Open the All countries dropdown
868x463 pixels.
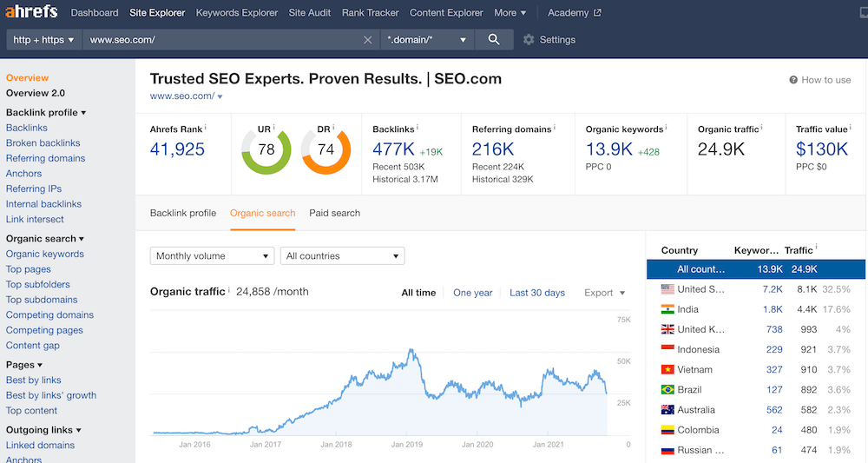click(x=343, y=256)
